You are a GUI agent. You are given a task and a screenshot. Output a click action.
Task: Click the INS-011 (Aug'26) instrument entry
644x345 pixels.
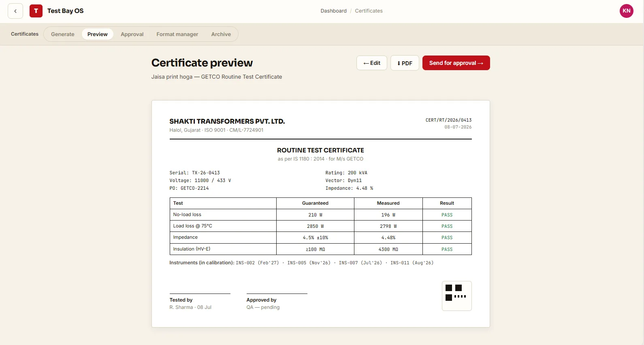(412, 263)
